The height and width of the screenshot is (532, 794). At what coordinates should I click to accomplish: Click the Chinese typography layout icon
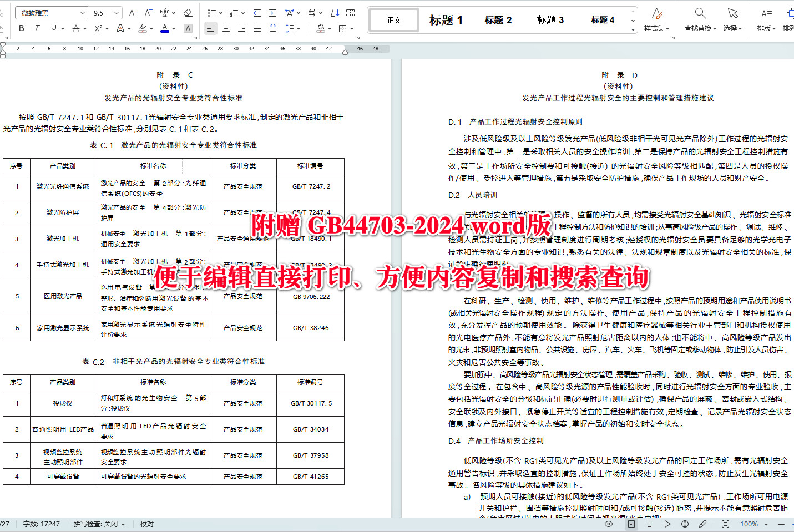[289, 13]
